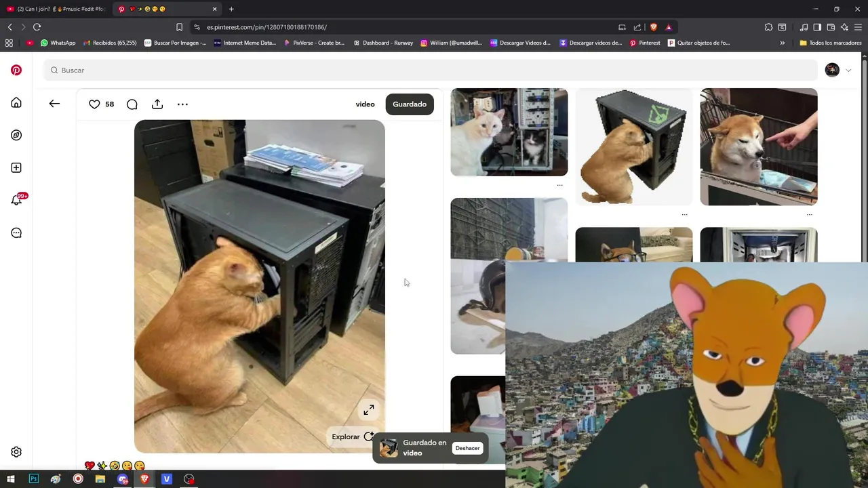Toggle the browser sidebar panel icon

point(817,27)
